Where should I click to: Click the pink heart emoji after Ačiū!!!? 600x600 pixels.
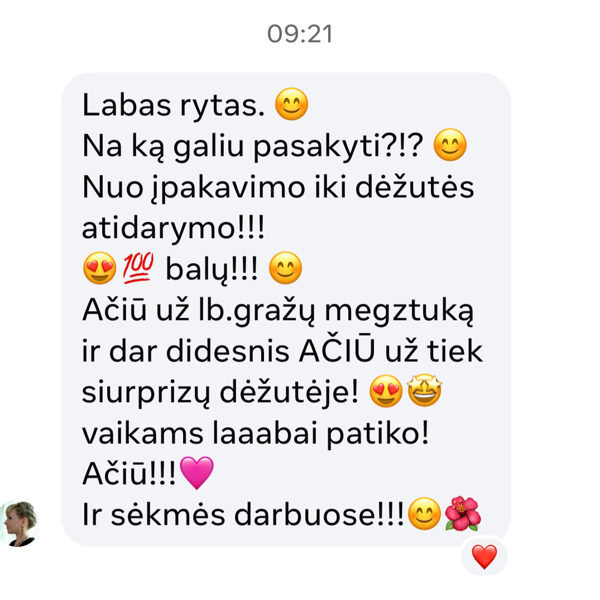[197, 473]
